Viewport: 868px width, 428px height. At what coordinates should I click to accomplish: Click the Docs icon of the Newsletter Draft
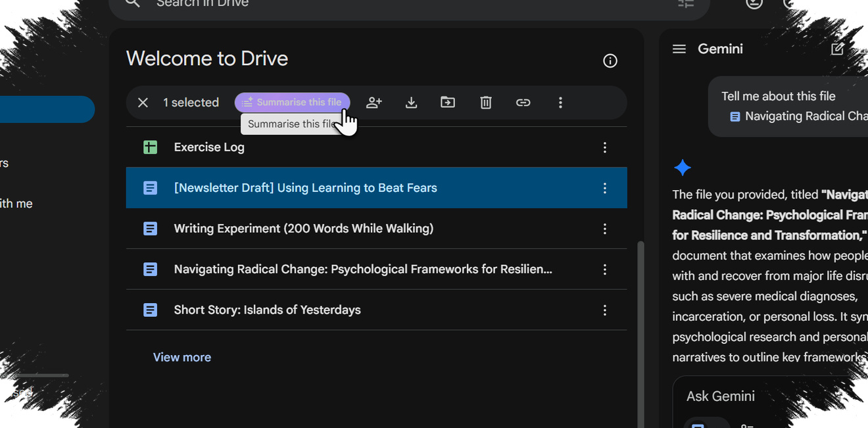coord(151,188)
